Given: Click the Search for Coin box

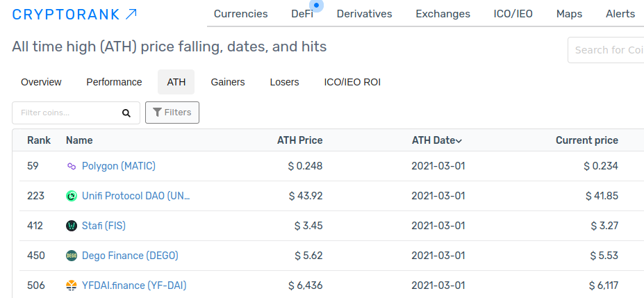Looking at the screenshot, I should [606, 50].
